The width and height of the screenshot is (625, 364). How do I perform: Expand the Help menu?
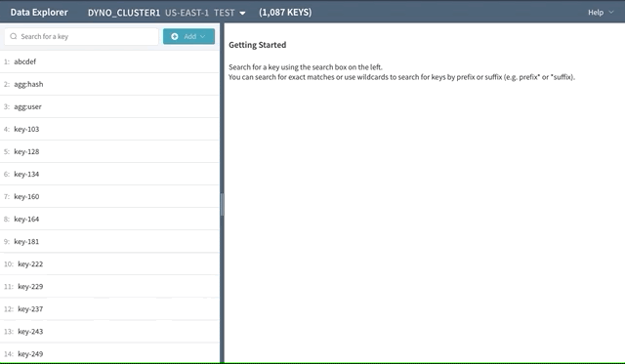601,13
